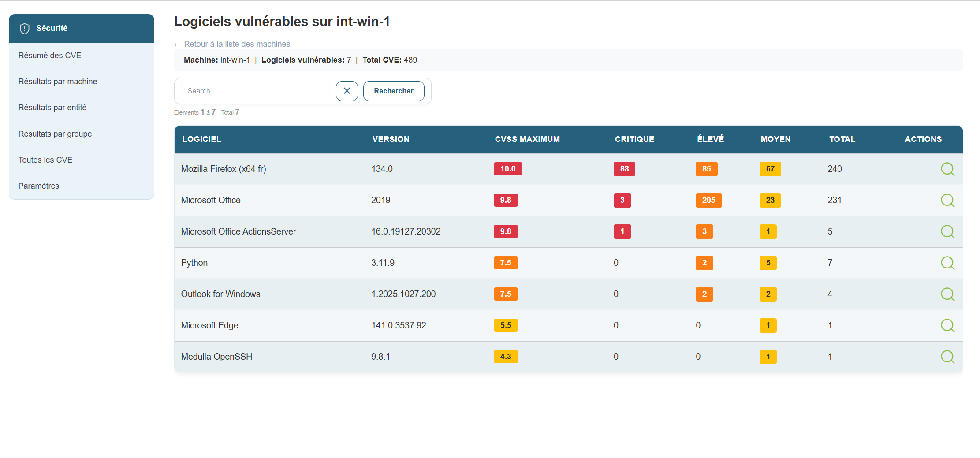Click the CVSS MAXIMUM column header
This screenshot has height=458, width=980.
[x=527, y=139]
